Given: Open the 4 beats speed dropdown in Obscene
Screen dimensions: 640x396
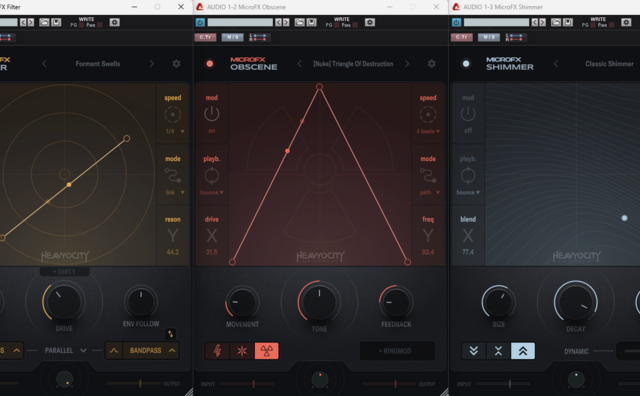Looking at the screenshot, I should [x=428, y=131].
